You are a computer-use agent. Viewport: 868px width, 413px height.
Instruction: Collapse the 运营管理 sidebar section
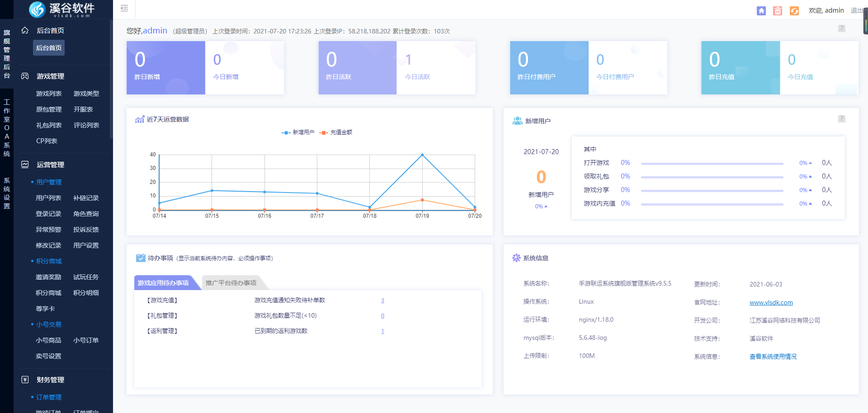point(50,165)
